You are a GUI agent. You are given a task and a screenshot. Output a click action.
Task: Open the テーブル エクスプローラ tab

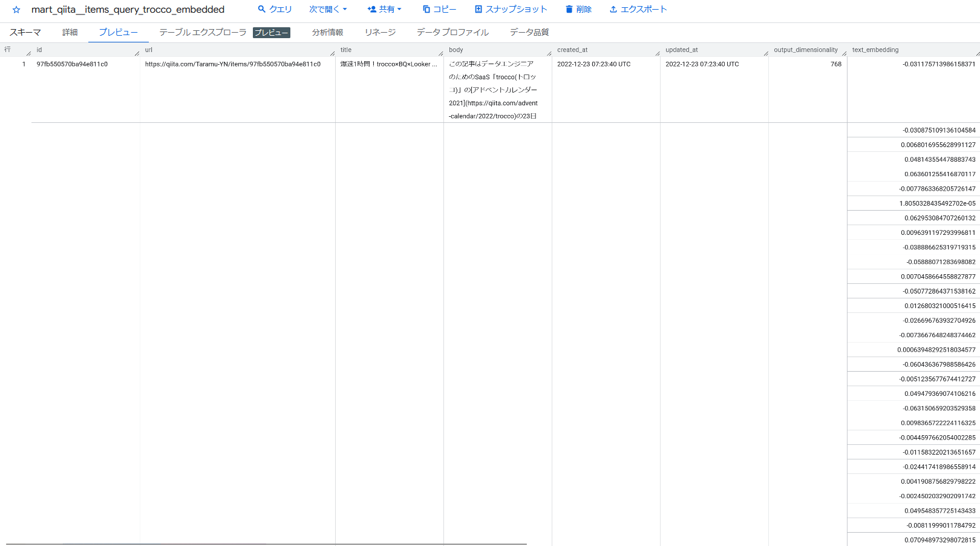tap(203, 32)
